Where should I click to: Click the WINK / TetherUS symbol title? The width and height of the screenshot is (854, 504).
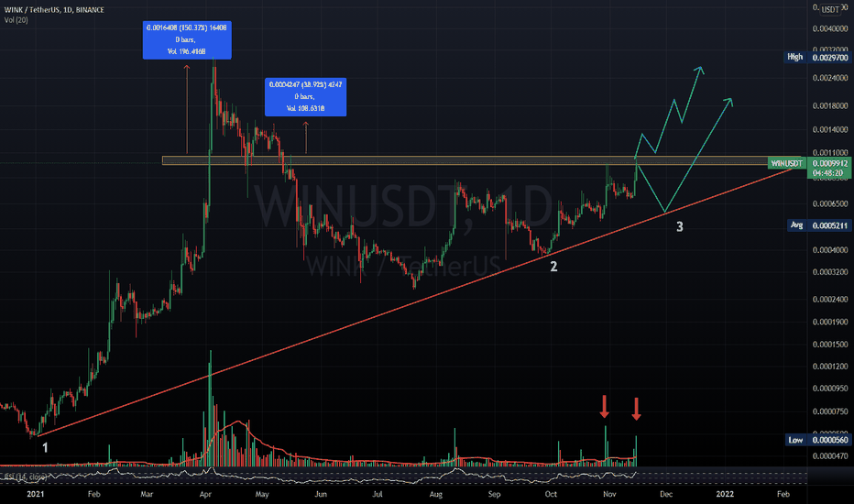54,10
